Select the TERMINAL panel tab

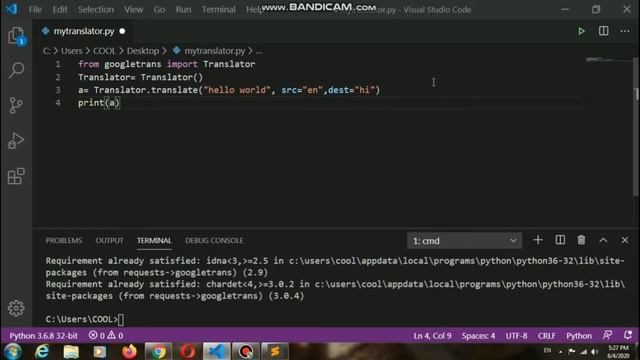[154, 240]
